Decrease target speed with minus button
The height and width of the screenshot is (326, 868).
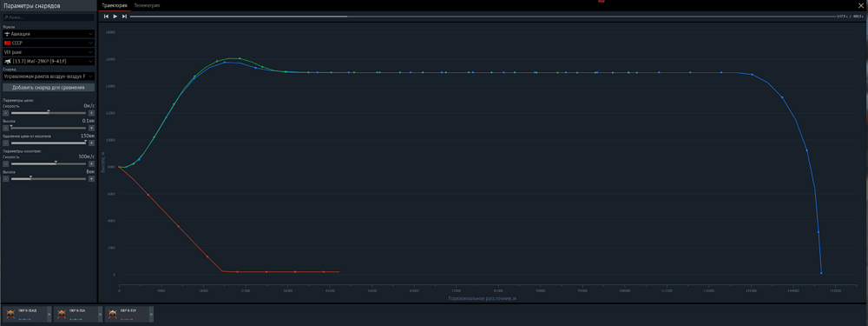[5, 113]
